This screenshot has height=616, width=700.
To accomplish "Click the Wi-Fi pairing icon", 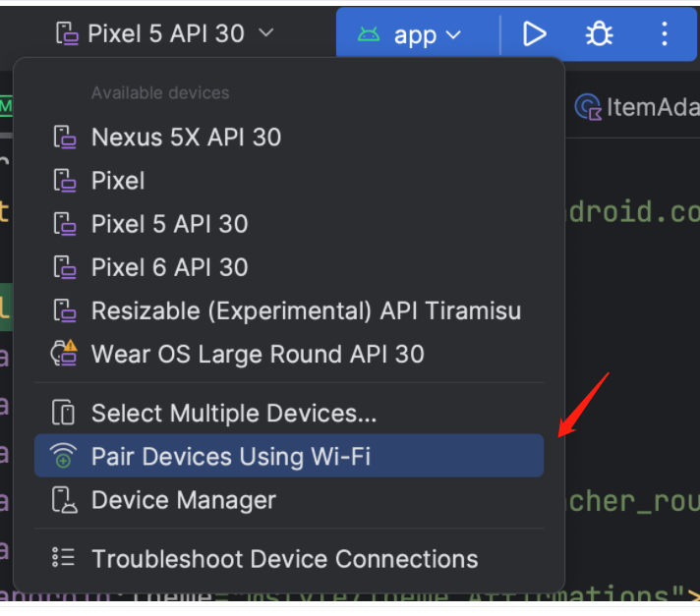I will [x=63, y=457].
